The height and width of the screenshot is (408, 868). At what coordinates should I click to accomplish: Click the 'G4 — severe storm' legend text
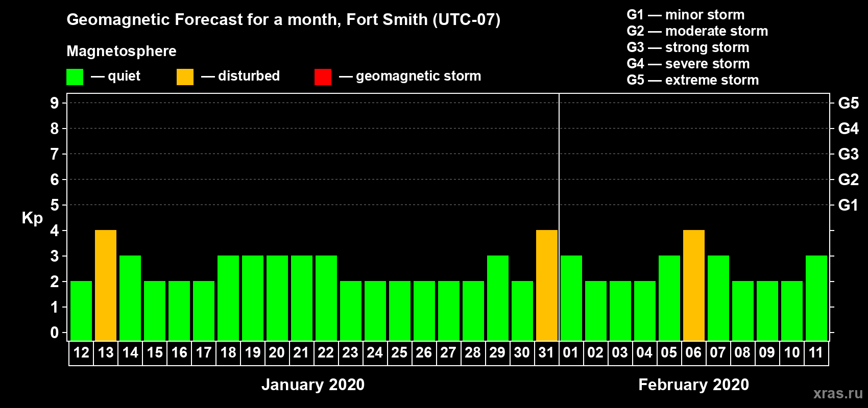pos(688,64)
